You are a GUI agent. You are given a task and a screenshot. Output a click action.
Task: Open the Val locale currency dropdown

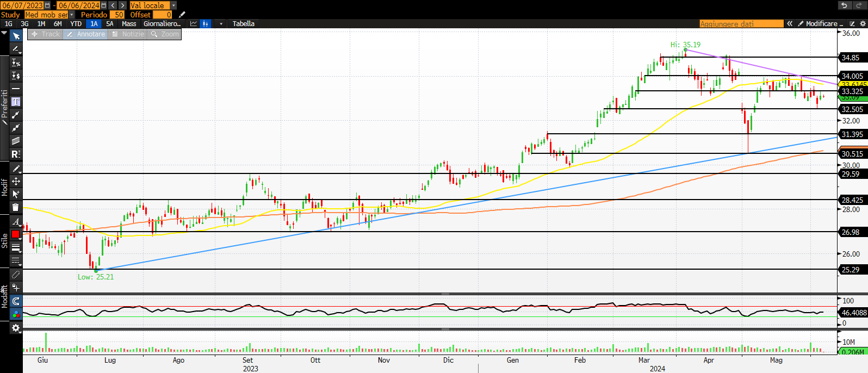173,5
